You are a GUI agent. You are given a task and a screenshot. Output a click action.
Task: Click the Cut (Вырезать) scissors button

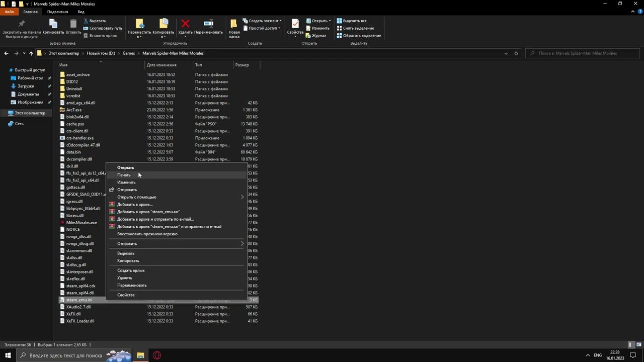pyautogui.click(x=95, y=21)
